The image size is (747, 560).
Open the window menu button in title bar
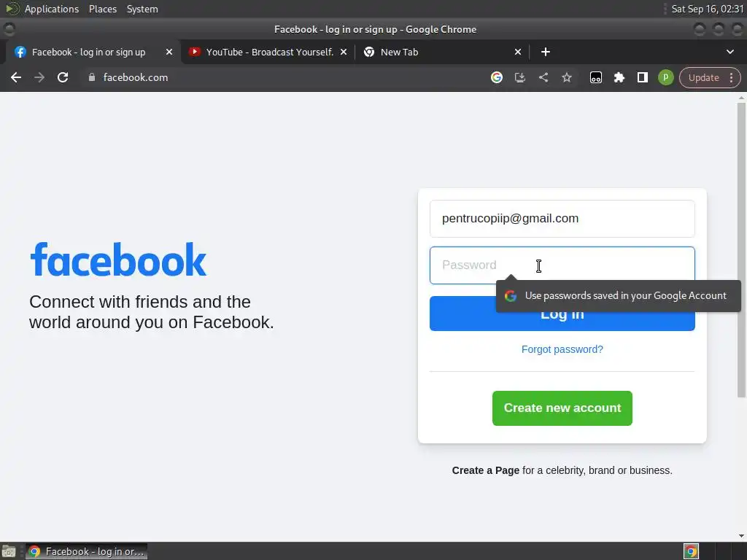(9, 29)
